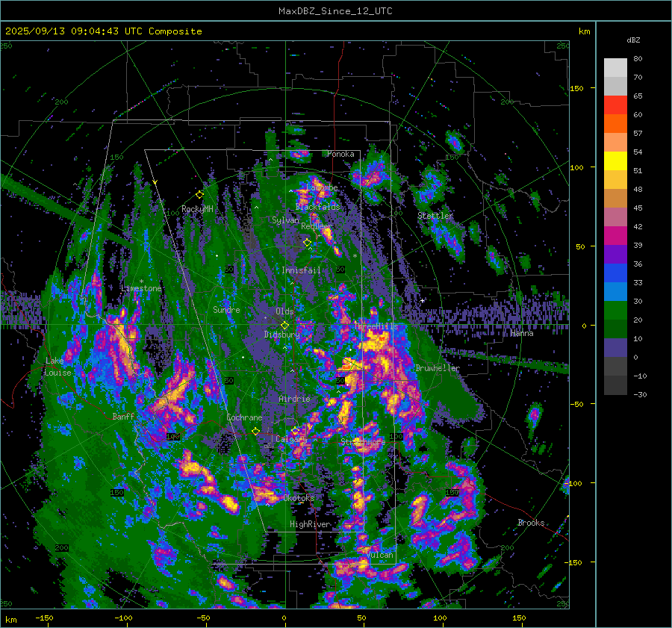Image resolution: width=672 pixels, height=628 pixels.
Task: Click the Cochrane label
Action: (x=244, y=417)
